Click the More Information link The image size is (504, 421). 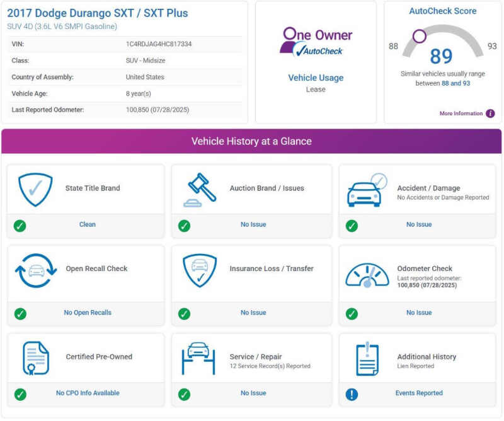(x=461, y=113)
